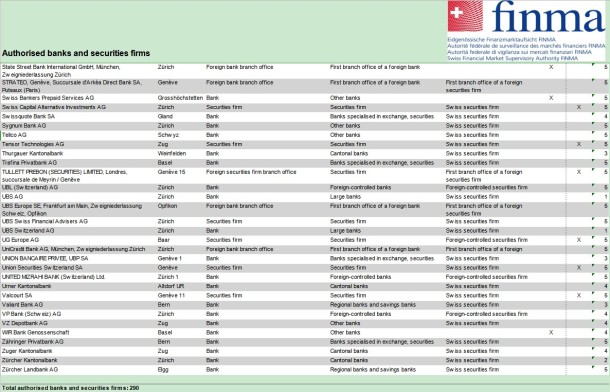The width and height of the screenshot is (610, 392).
Task: Click the Grosshöchstetten location cell
Action: pos(180,98)
